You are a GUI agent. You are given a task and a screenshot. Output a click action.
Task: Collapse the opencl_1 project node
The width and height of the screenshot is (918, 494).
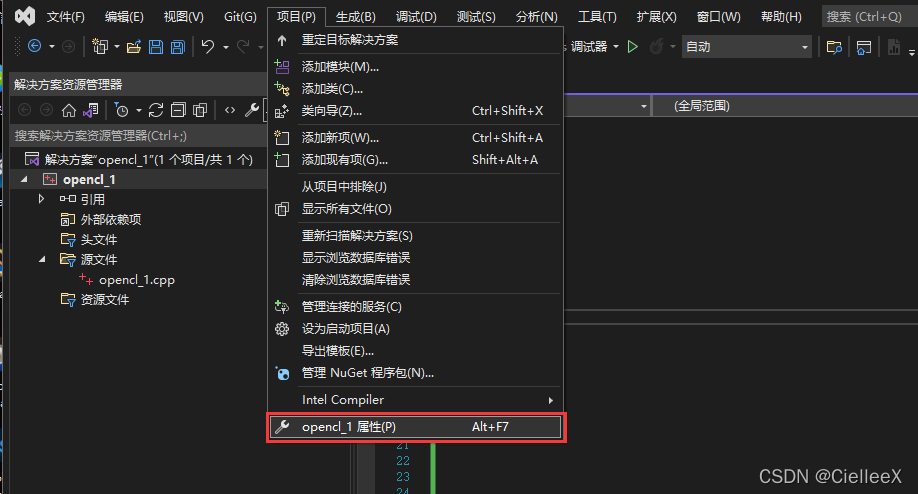click(x=24, y=180)
